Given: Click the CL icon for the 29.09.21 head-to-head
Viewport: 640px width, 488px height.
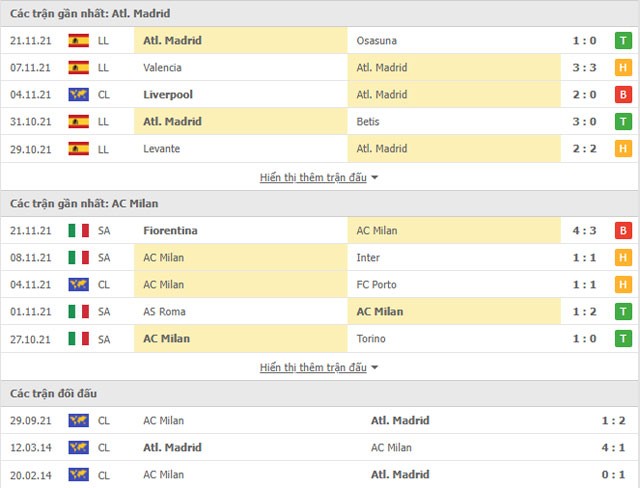Looking at the screenshot, I should point(79,420).
